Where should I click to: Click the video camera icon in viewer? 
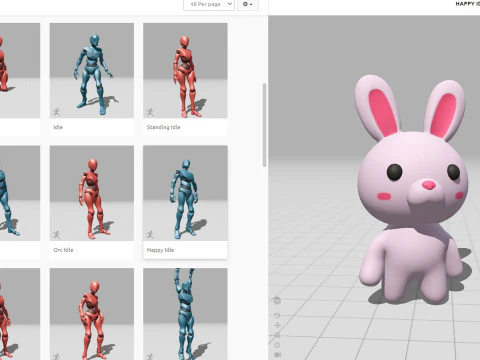point(277,354)
